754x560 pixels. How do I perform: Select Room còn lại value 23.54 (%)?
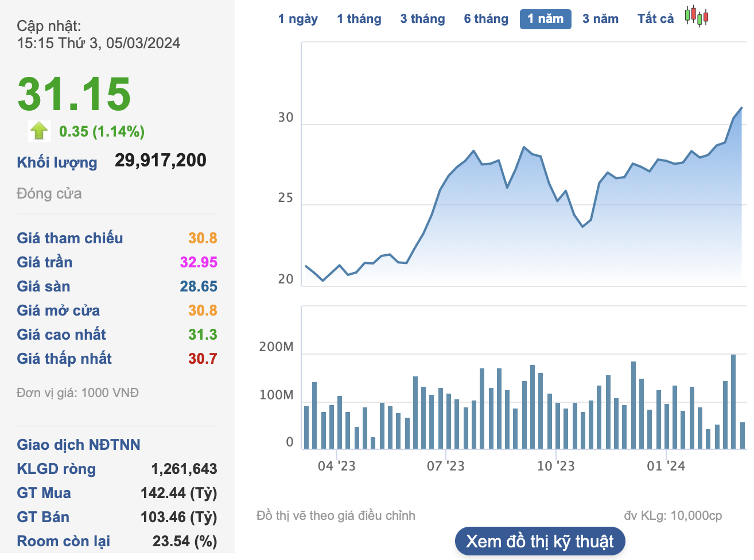[x=185, y=541]
